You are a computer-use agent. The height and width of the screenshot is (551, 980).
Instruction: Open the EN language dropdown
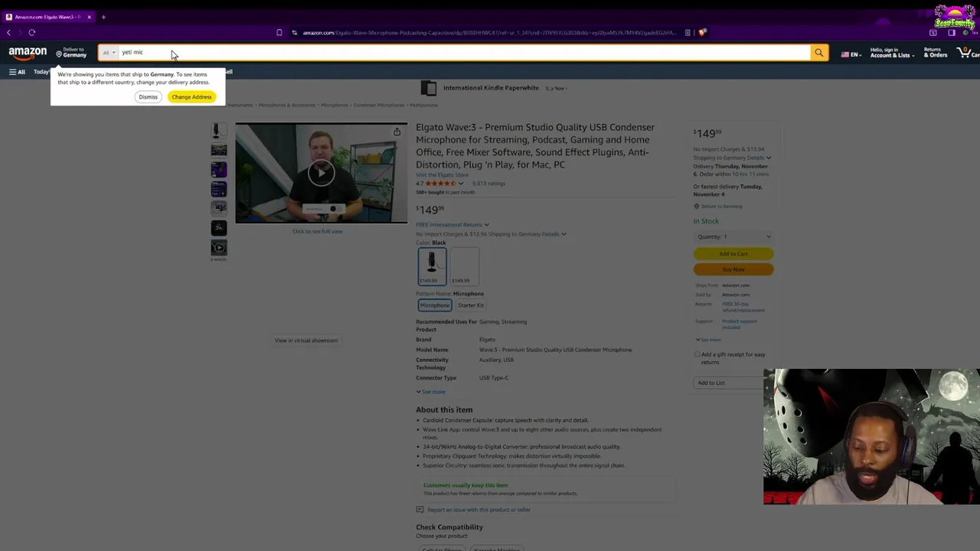click(850, 54)
